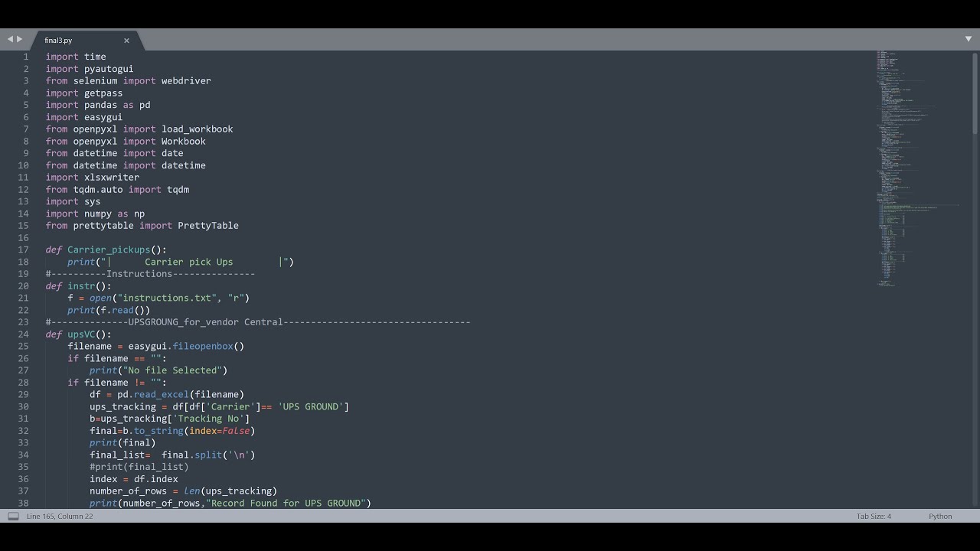Click 'No file Selected' print line
Screen dimensions: 980x551
[x=158, y=370]
